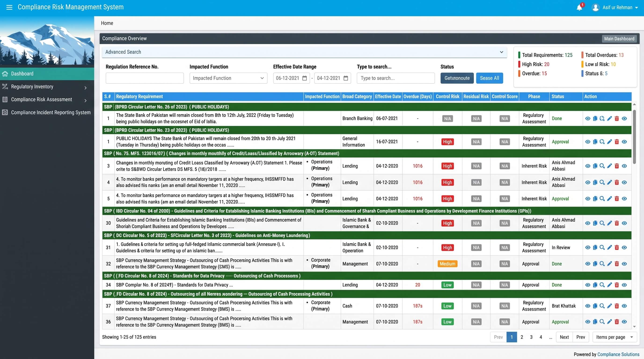This screenshot has width=644, height=359.
Task: Click trash icon in Brat Khattak row
Action: tap(617, 306)
